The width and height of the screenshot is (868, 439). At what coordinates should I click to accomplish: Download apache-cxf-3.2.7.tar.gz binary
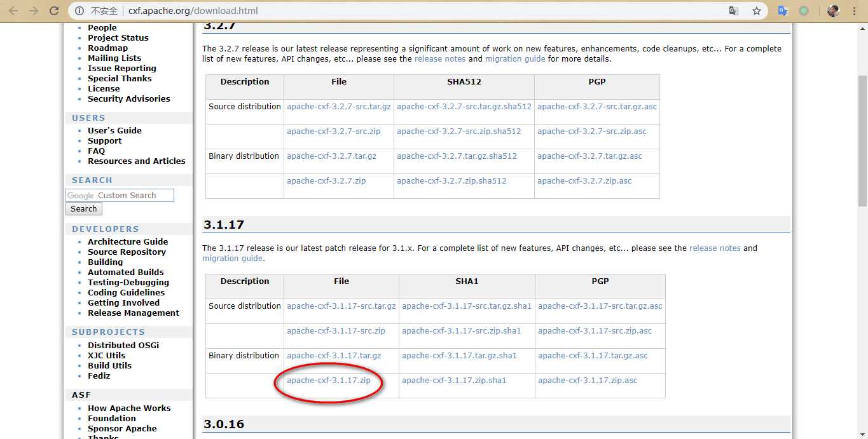[x=331, y=156]
